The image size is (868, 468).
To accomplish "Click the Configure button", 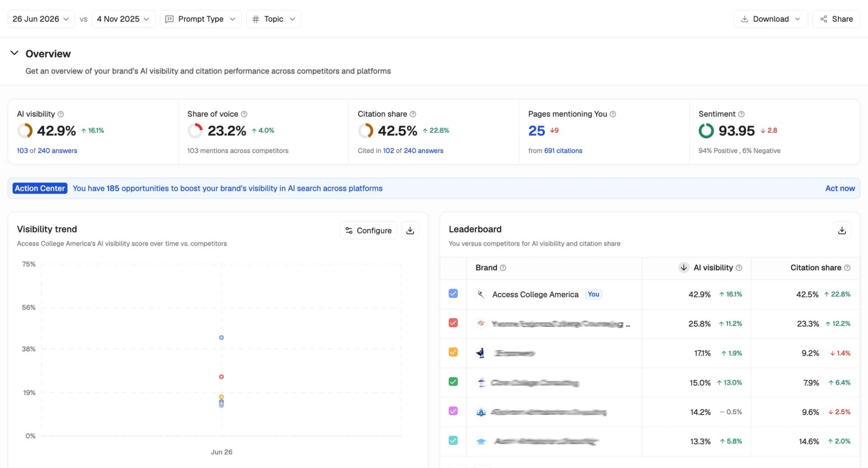I will coord(368,230).
